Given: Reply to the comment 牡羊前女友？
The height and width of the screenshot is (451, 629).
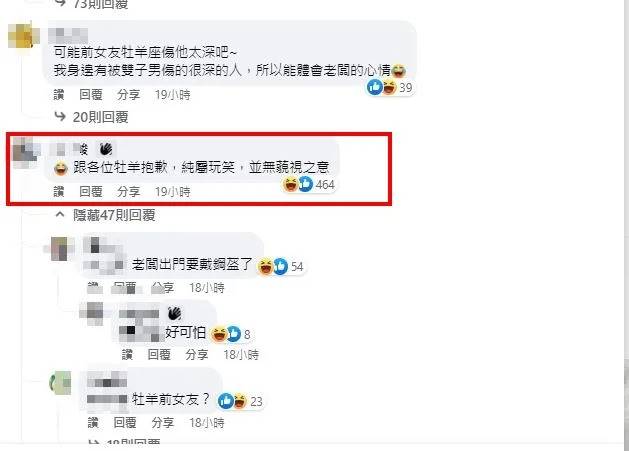Looking at the screenshot, I should tap(125, 422).
